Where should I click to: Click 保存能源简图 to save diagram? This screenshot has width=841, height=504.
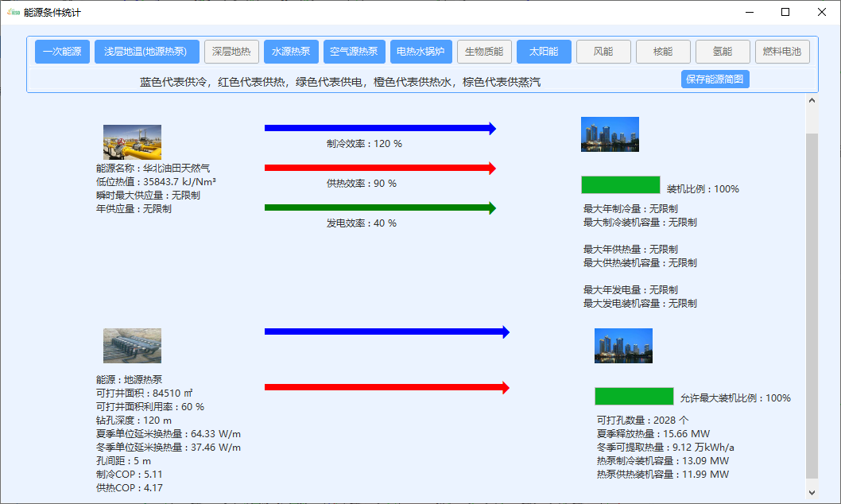click(x=715, y=79)
